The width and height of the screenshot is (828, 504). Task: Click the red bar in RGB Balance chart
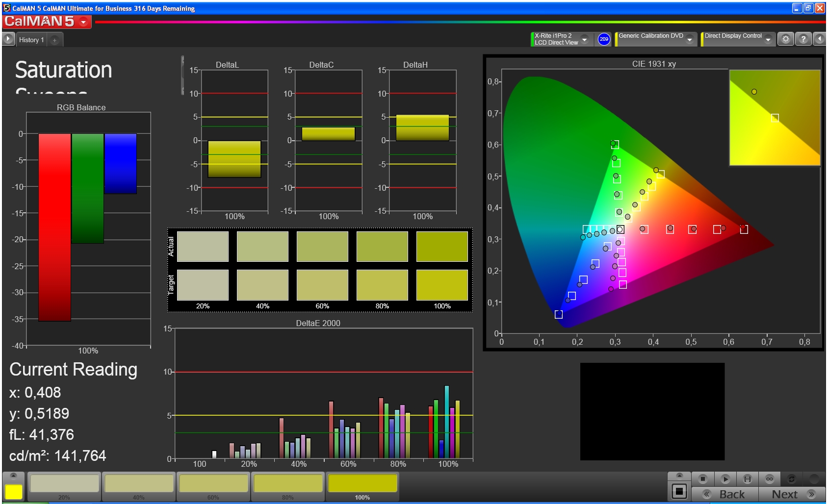[55, 227]
